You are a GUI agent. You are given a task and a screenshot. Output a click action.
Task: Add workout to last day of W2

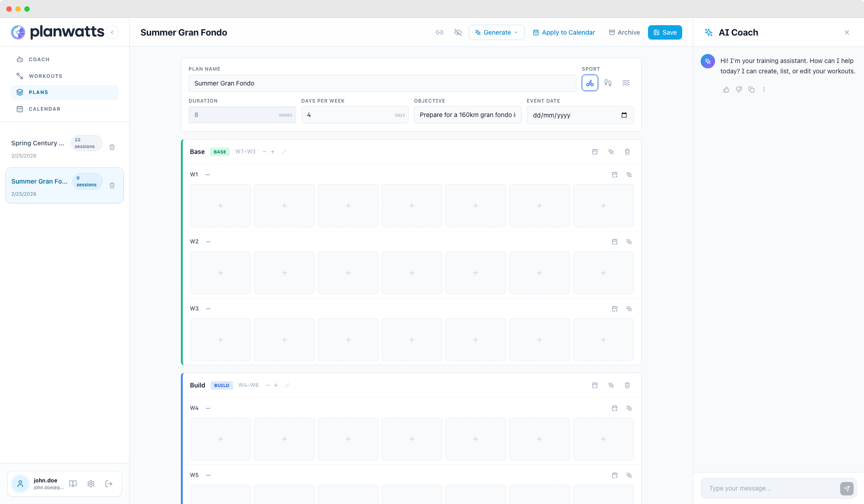coord(603,273)
